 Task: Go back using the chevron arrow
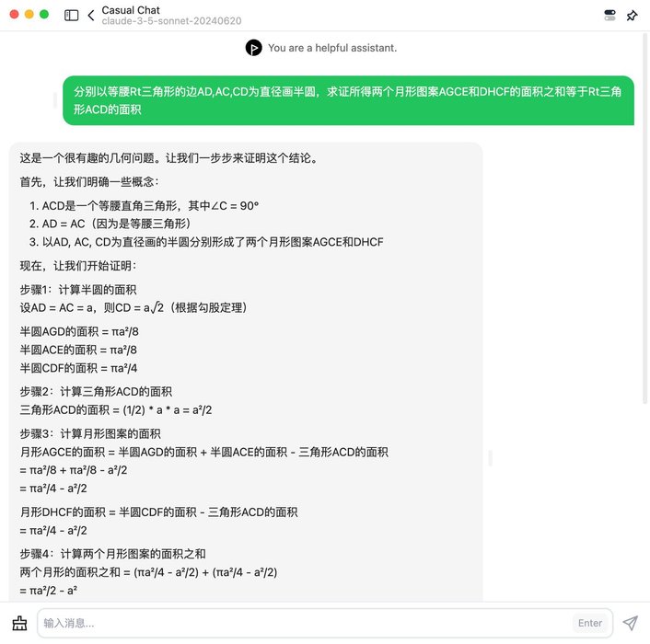(91, 16)
